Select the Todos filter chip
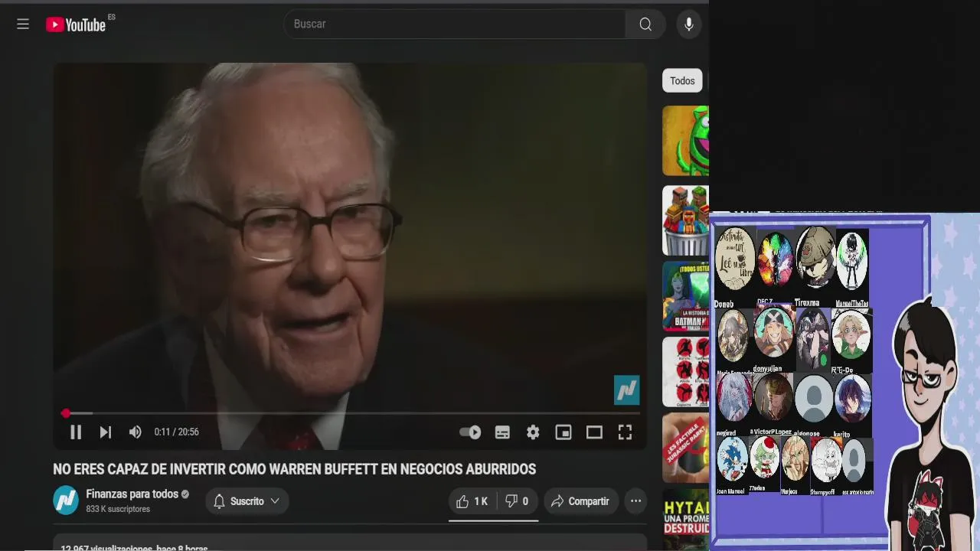980x551 pixels. pyautogui.click(x=682, y=80)
